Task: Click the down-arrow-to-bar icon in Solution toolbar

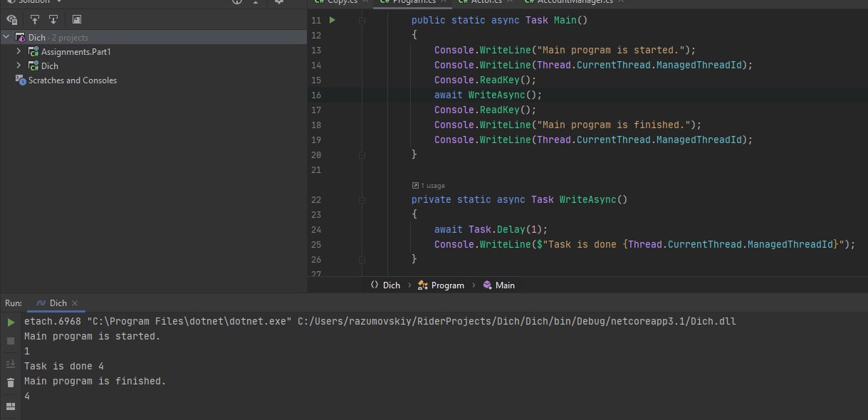Action: [53, 20]
